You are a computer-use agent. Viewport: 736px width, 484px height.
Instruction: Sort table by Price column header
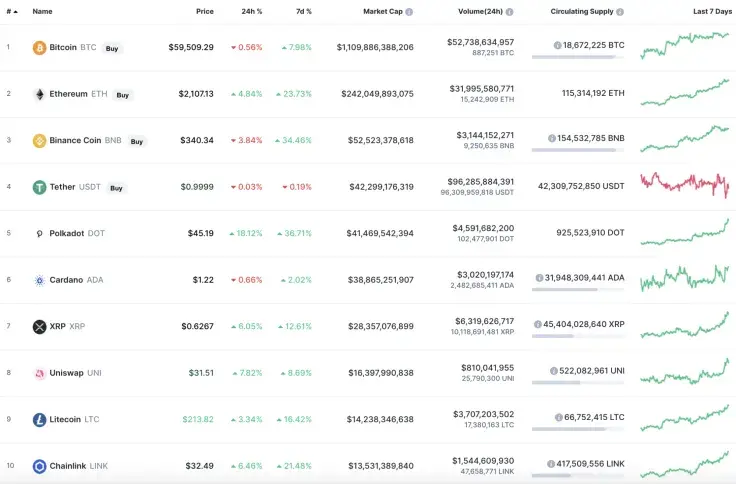point(204,11)
